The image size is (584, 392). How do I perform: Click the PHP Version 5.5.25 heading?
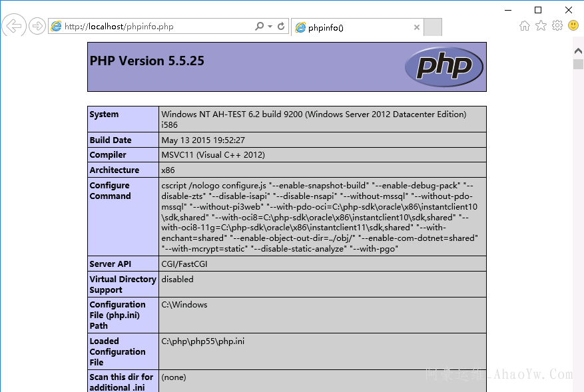(147, 61)
